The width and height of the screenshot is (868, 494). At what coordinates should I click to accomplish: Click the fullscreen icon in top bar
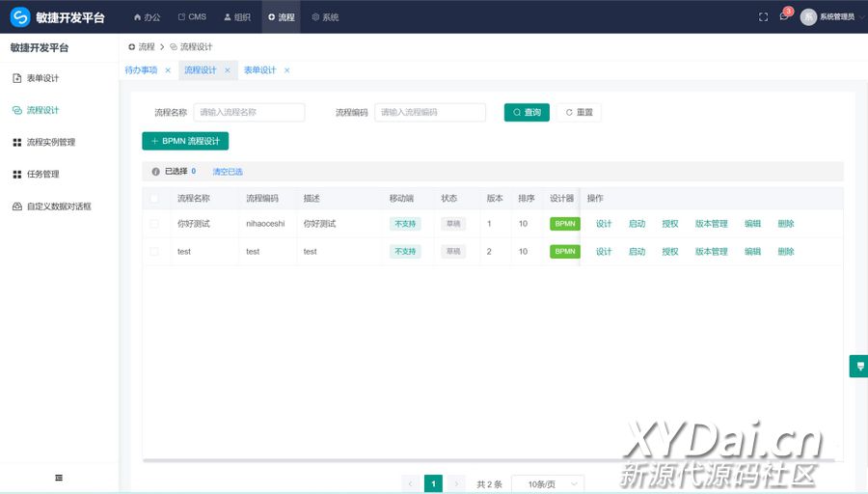point(764,17)
